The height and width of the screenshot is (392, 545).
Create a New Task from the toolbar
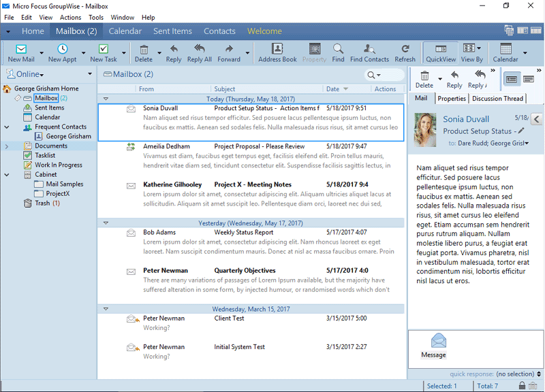(104, 53)
